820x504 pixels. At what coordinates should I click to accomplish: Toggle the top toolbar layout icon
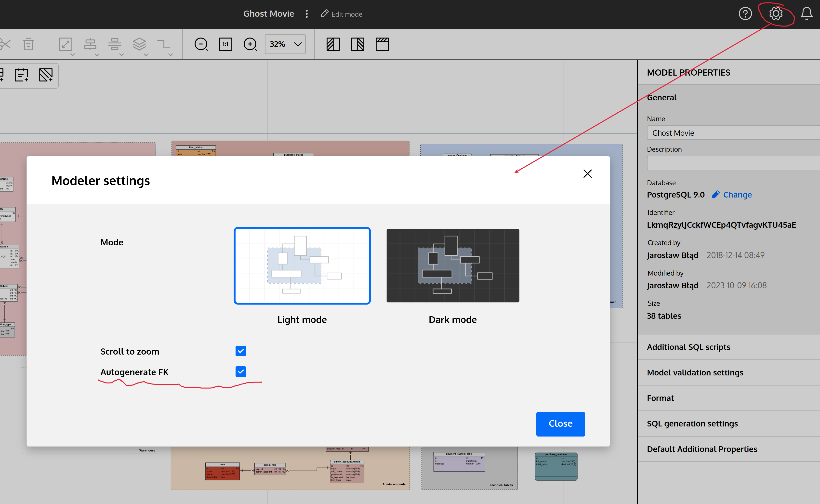pos(382,44)
